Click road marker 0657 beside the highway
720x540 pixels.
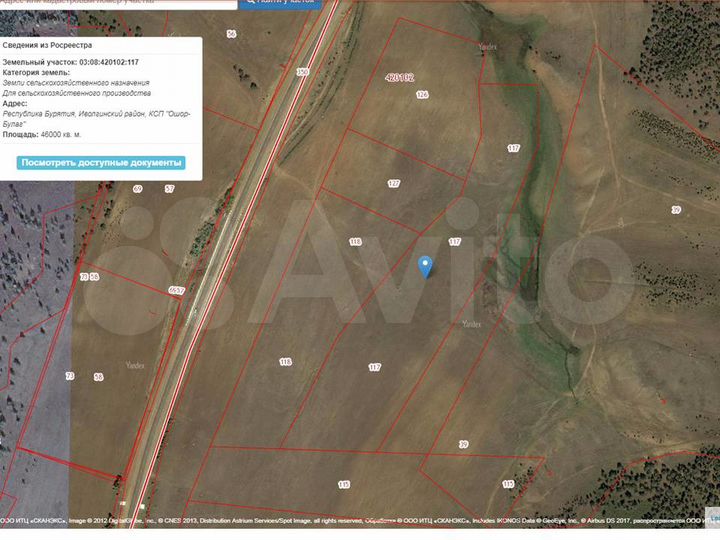tap(177, 290)
